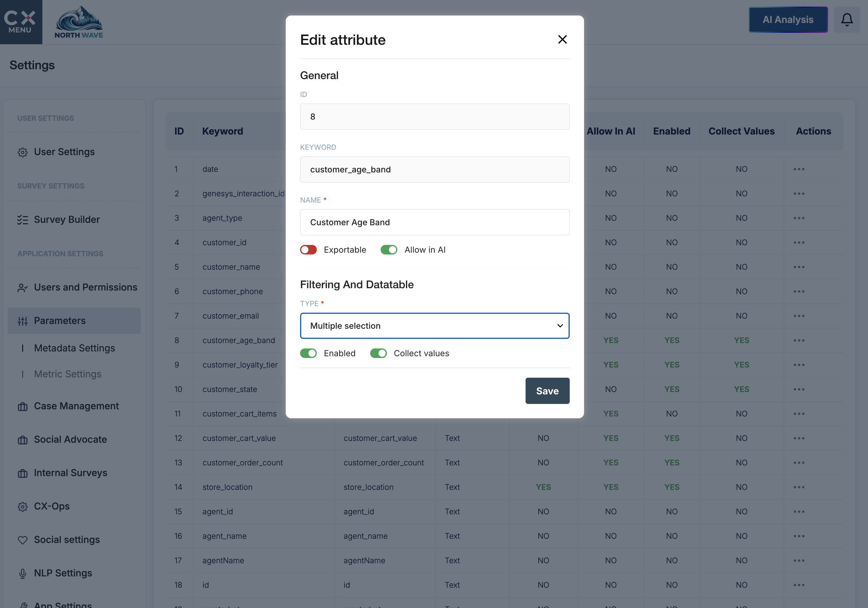The height and width of the screenshot is (608, 868).
Task: Click the Parameters sliders icon
Action: (23, 321)
